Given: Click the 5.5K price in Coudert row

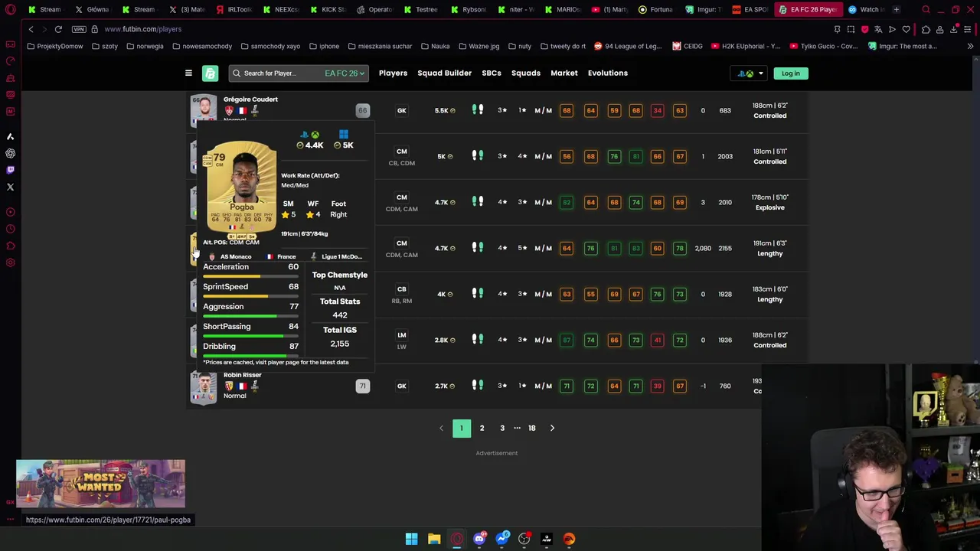Looking at the screenshot, I should click(445, 110).
